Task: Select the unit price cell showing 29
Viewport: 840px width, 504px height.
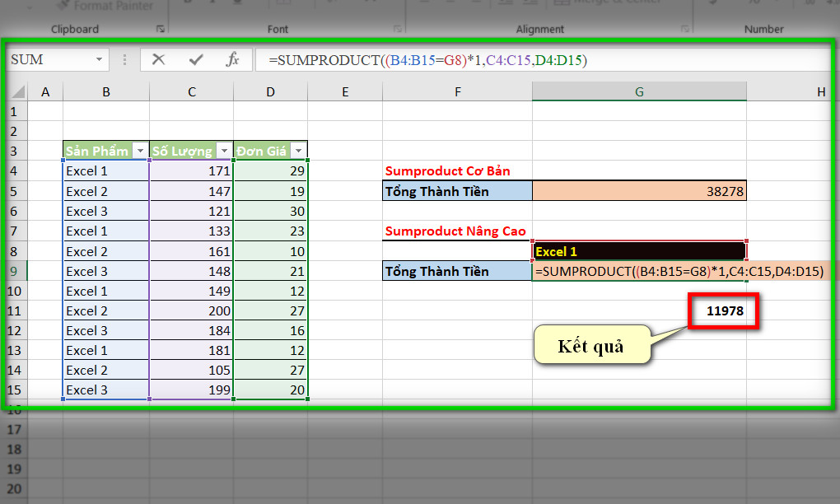Action: click(x=271, y=170)
